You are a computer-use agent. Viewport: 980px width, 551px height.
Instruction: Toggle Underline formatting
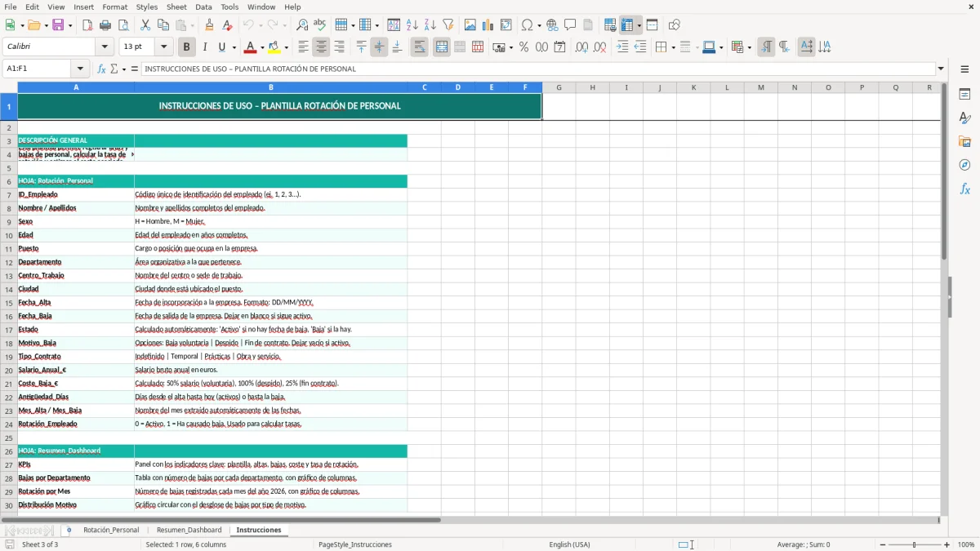(222, 47)
